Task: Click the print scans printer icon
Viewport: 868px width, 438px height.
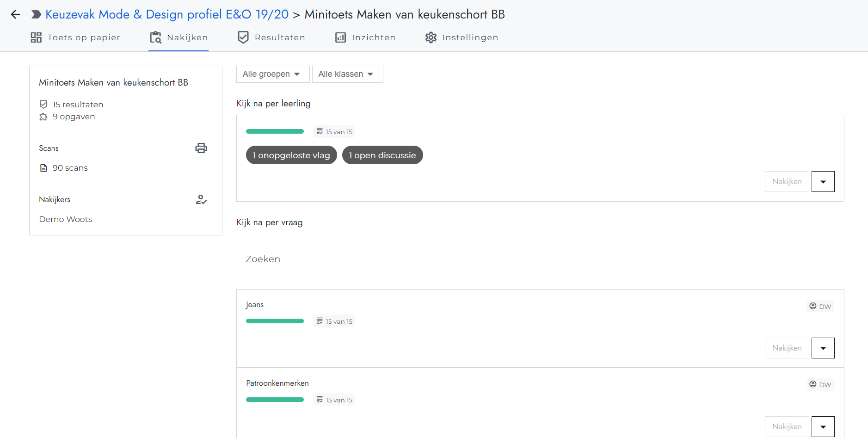Action: point(201,148)
